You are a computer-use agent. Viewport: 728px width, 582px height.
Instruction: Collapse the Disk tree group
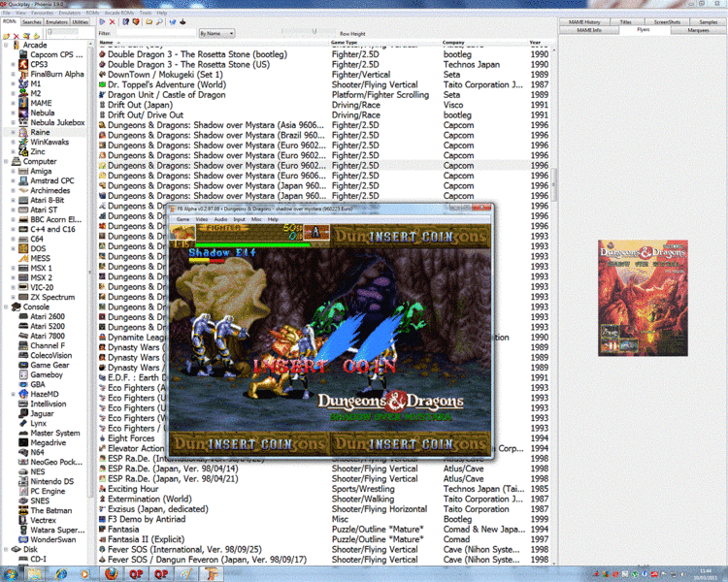click(x=6, y=550)
